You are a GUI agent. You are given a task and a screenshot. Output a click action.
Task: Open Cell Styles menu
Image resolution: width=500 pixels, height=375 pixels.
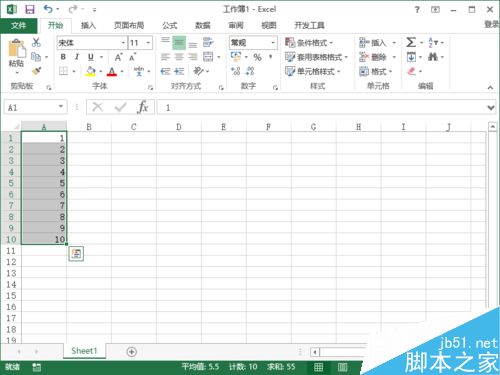coord(313,71)
